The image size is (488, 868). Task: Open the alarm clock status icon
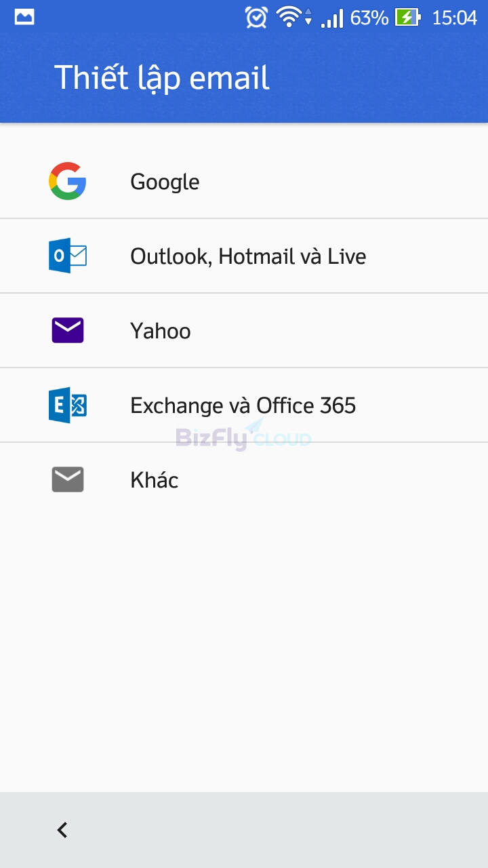(256, 18)
